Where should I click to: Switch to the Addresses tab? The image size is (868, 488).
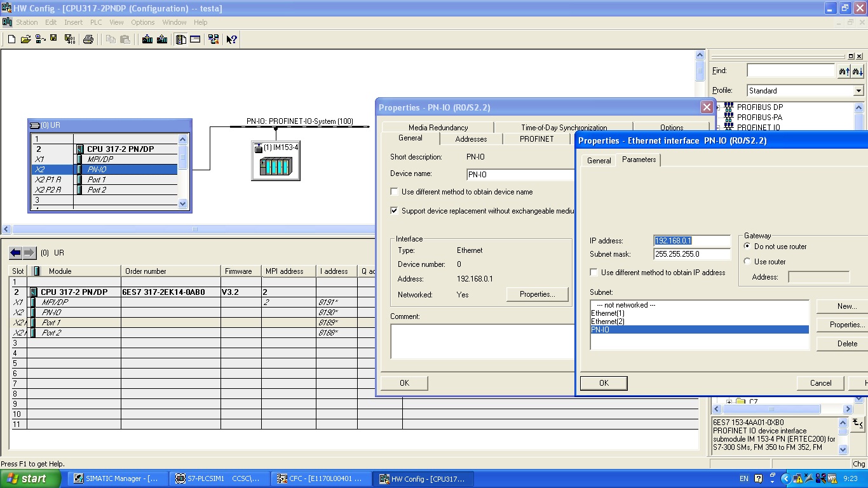[x=471, y=139]
